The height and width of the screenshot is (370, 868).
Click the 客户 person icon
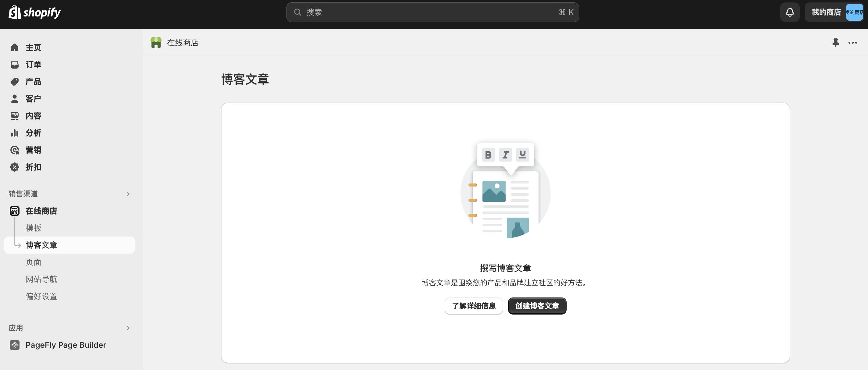pyautogui.click(x=15, y=99)
